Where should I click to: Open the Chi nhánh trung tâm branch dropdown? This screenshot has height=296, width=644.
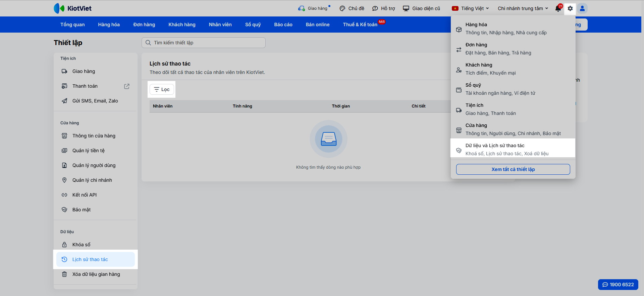(523, 8)
